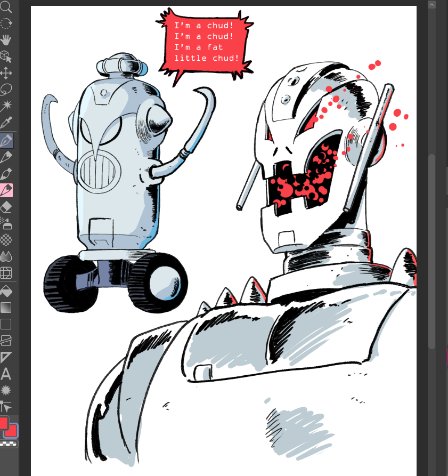The image size is (448, 476).
Task: Select the Liquify mesh tool
Action: [6, 273]
